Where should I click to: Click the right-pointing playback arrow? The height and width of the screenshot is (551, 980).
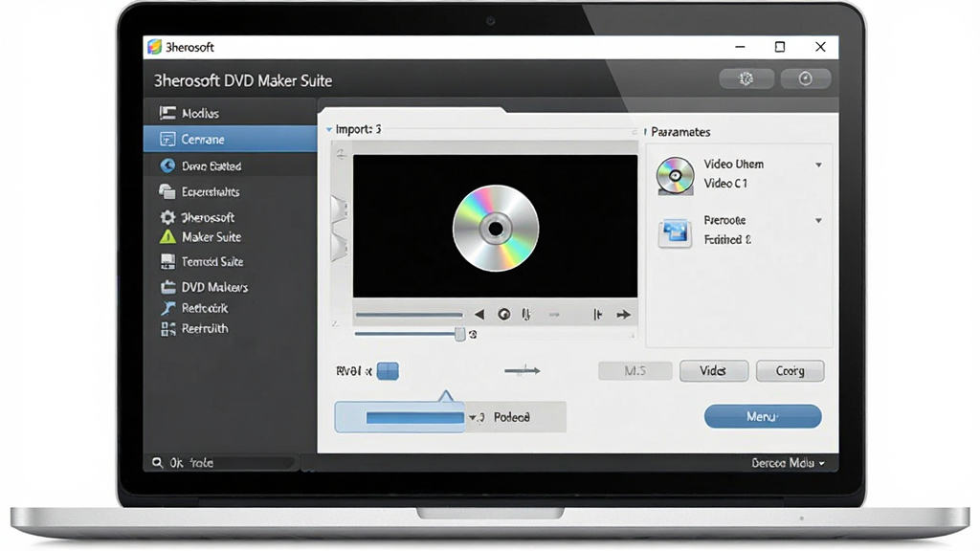(623, 314)
